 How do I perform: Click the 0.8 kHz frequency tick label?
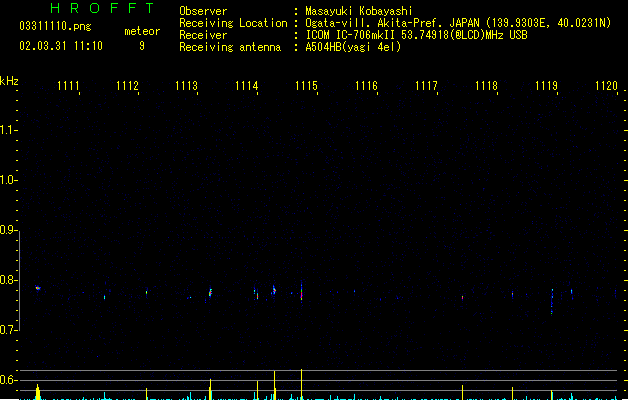point(7,280)
